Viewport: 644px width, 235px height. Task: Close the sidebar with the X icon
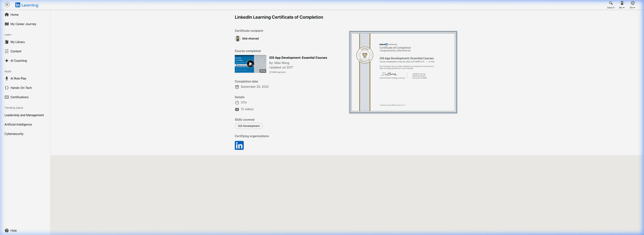(7, 5)
